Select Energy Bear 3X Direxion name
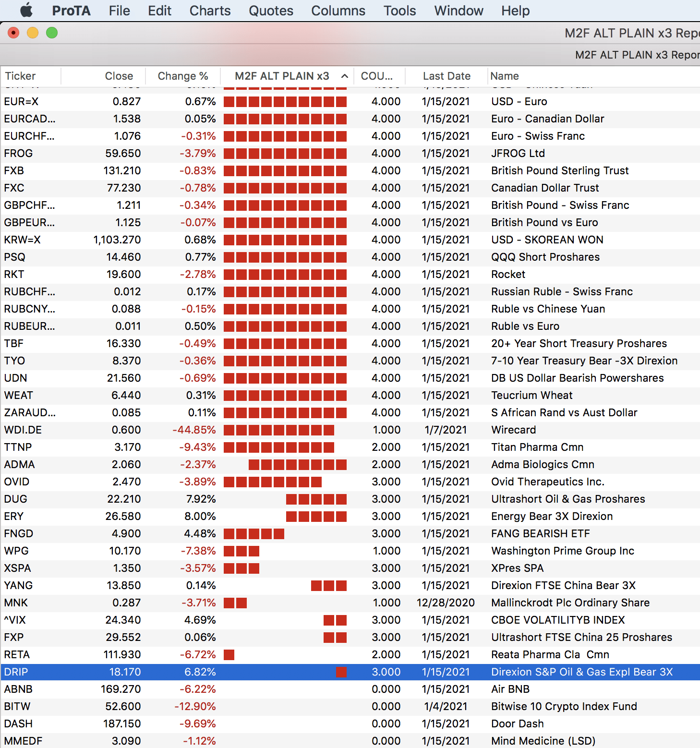700x748 pixels. pyautogui.click(x=552, y=516)
